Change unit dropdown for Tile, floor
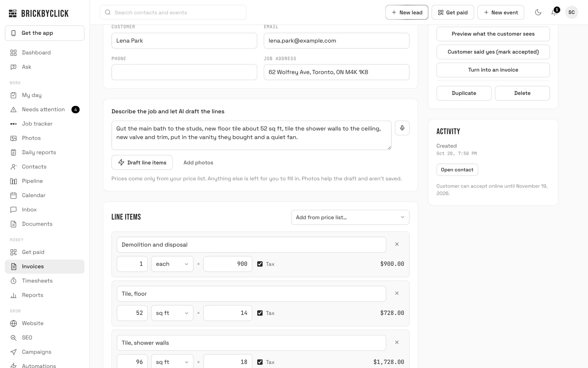Screen dimensions: 588x368 (172, 313)
